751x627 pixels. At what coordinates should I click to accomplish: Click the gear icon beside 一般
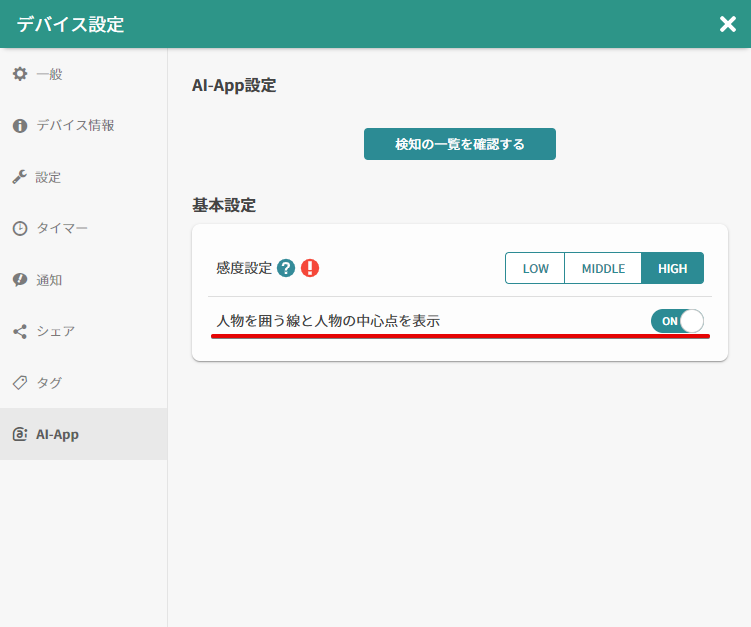(20, 74)
